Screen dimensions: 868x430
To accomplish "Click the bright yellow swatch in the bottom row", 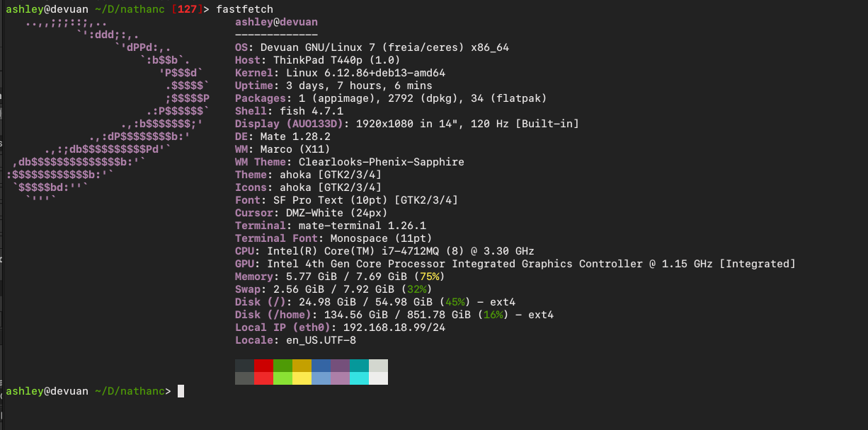I will click(x=302, y=378).
